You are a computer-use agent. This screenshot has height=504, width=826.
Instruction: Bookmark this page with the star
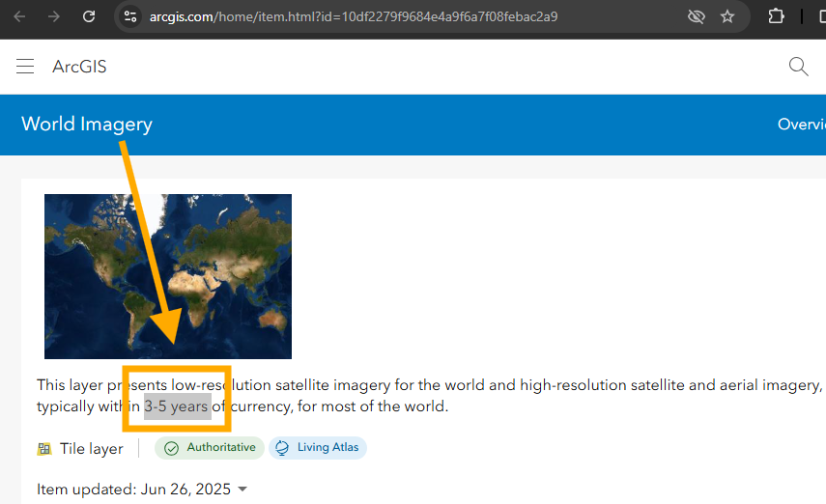click(x=727, y=16)
